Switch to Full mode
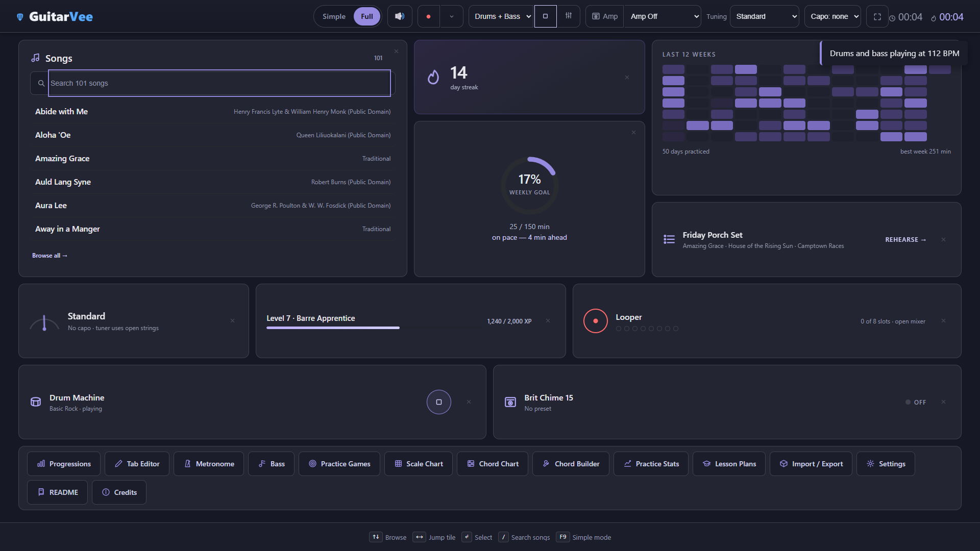 tap(366, 16)
